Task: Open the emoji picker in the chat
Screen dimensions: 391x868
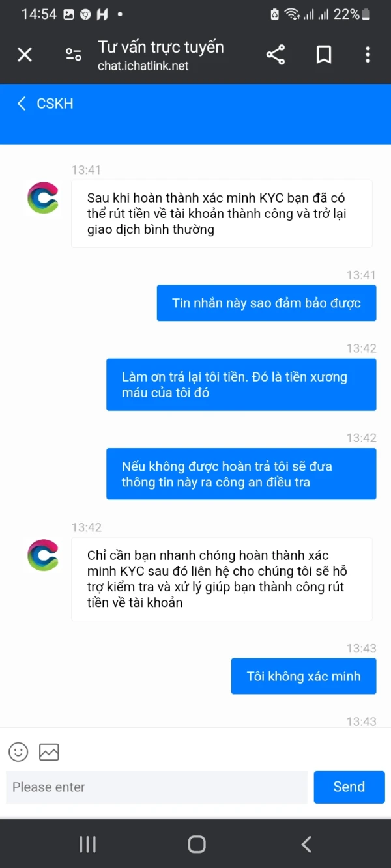Action: coord(18,752)
